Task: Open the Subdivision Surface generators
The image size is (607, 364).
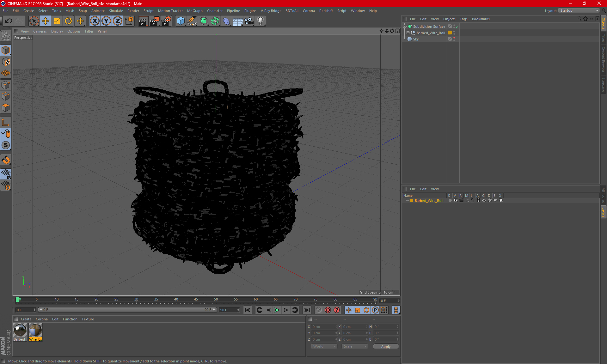Action: tap(204, 21)
